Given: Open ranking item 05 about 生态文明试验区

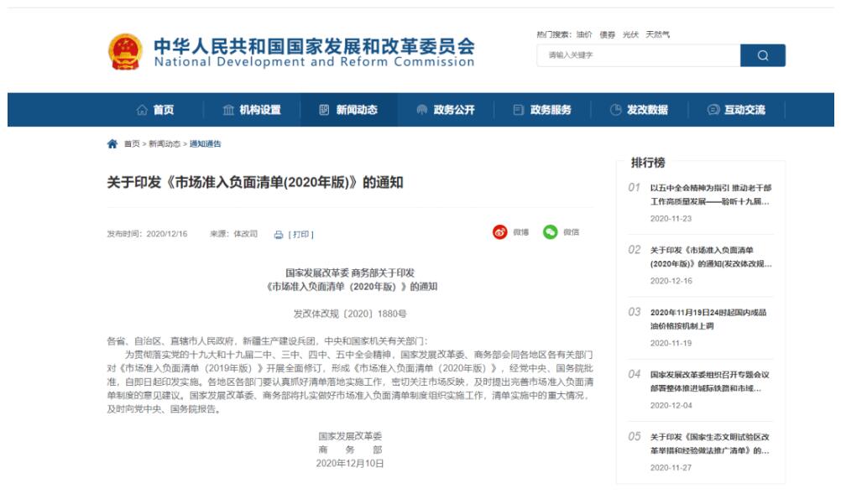Looking at the screenshot, I should click(x=709, y=444).
